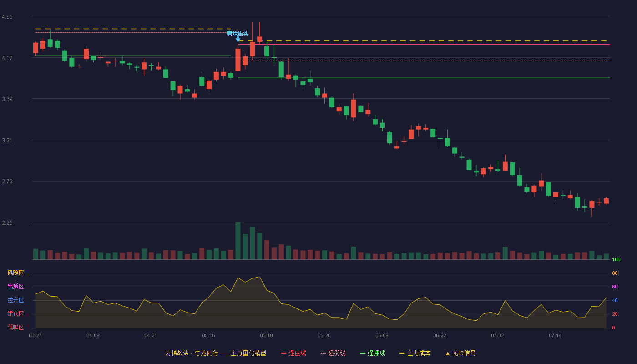The width and height of the screenshot is (637, 364).
Task: Click the indicator scale value 40
Action: coord(615,300)
